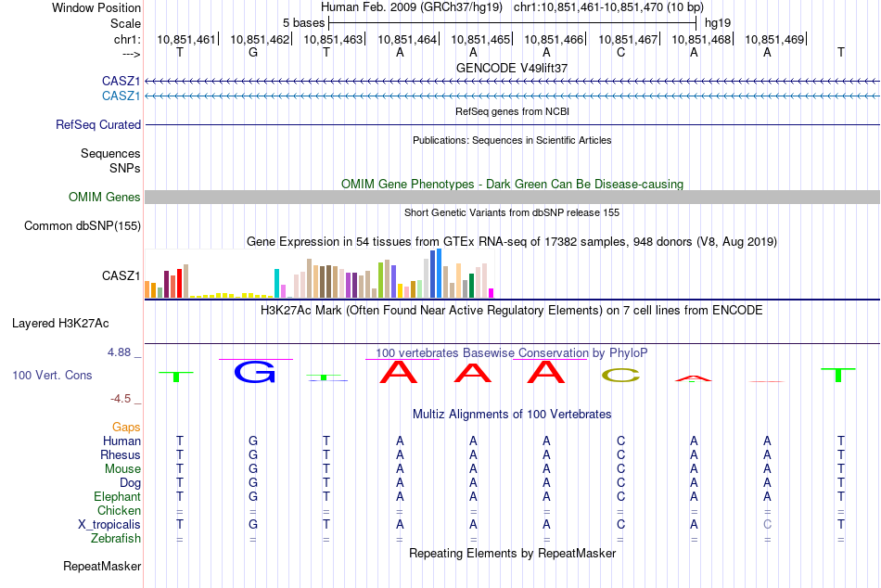Click the GENCODE V49lift37 track title
Image resolution: width=881 pixels, height=588 pixels.
(x=512, y=68)
